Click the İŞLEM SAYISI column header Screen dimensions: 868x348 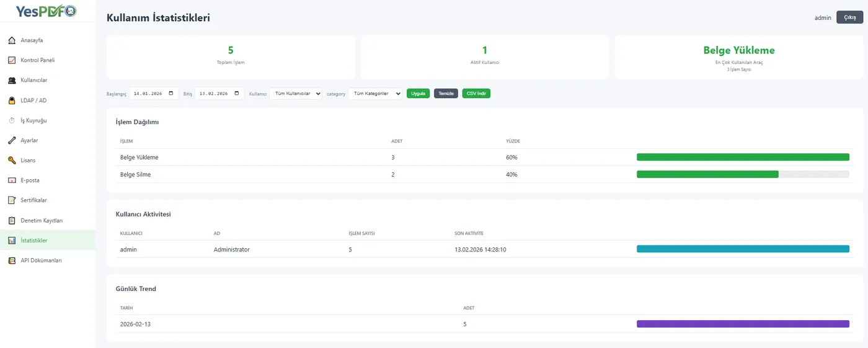coord(361,233)
